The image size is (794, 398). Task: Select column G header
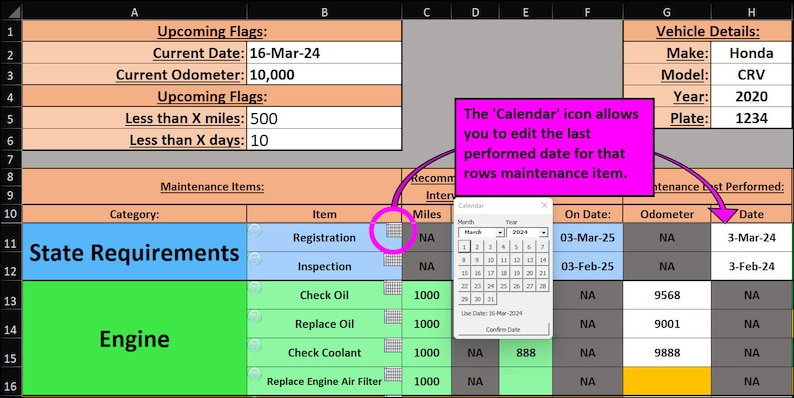pos(667,12)
